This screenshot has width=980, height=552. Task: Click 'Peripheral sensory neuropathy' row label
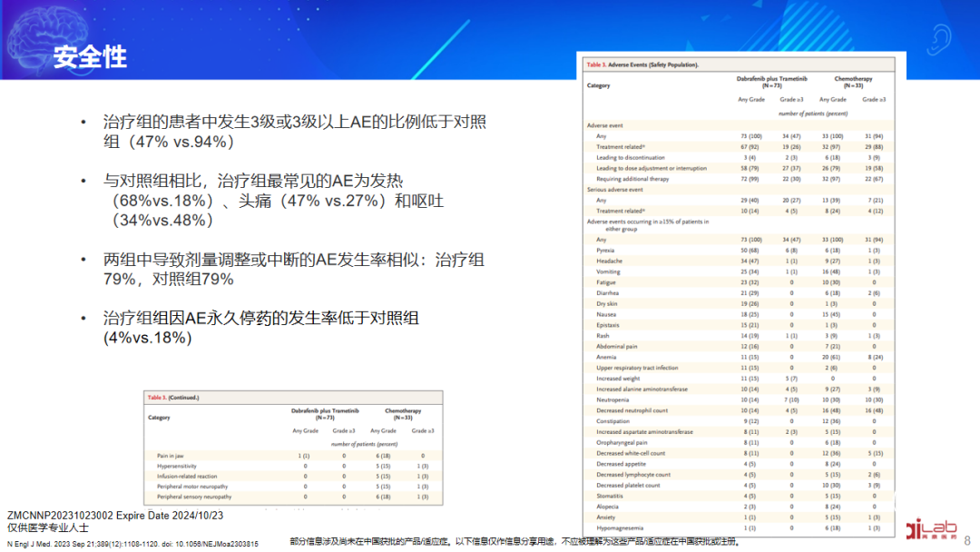click(194, 497)
